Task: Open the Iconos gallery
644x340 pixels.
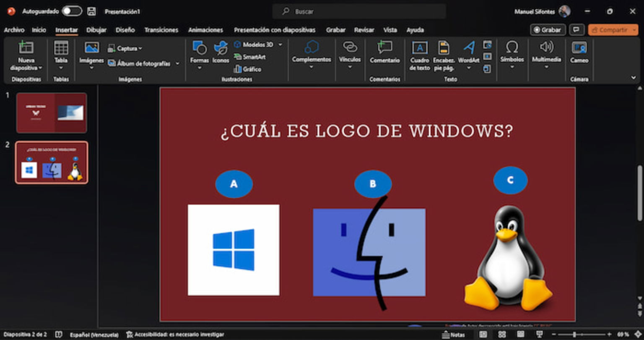Action: point(221,48)
